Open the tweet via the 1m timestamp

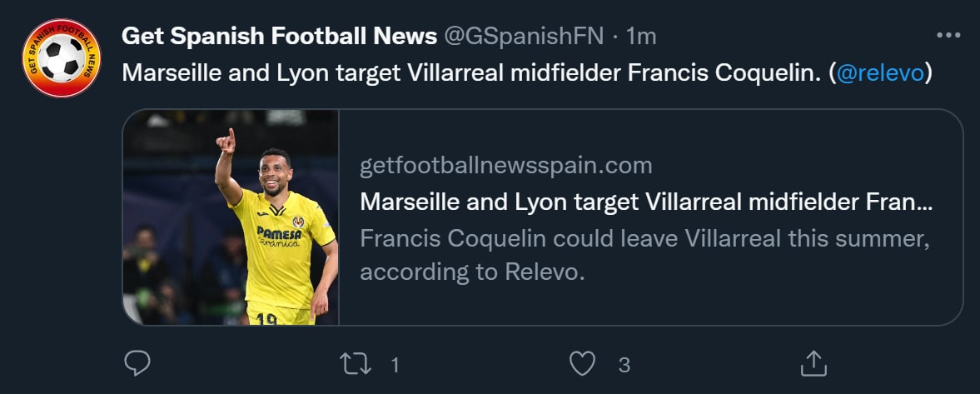click(641, 36)
